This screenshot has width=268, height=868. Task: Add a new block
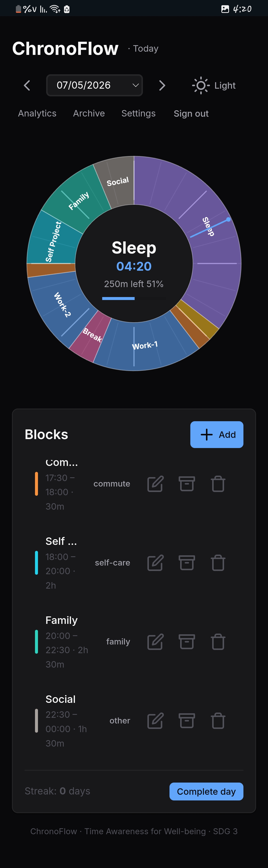click(x=216, y=434)
